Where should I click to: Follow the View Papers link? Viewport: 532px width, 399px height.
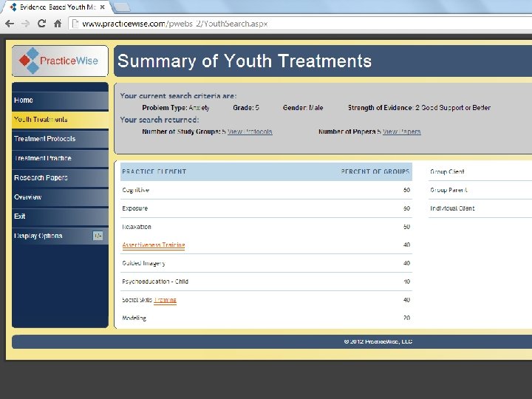402,132
